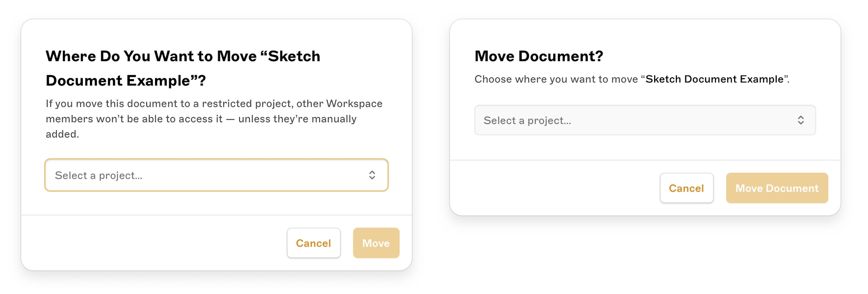The height and width of the screenshot is (294, 868).
Task: Open the Select a project dropdown in Move Document dialog
Action: coord(645,120)
